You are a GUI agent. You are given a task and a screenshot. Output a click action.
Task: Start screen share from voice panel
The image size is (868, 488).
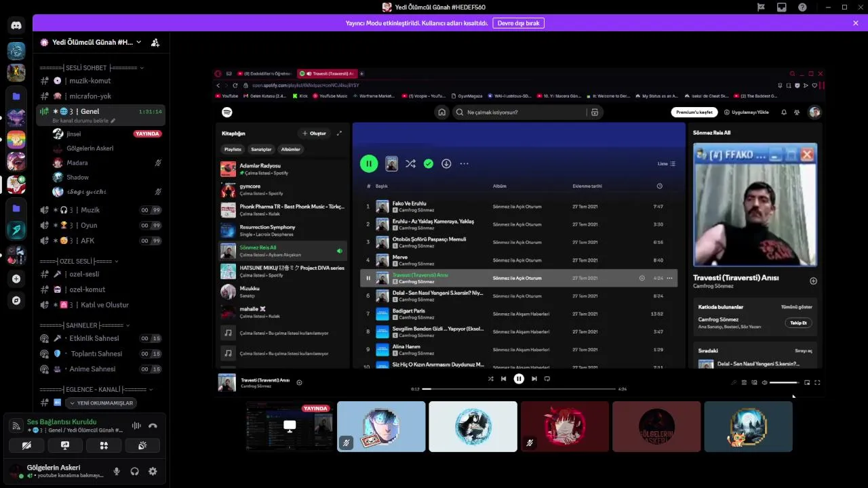65,445
